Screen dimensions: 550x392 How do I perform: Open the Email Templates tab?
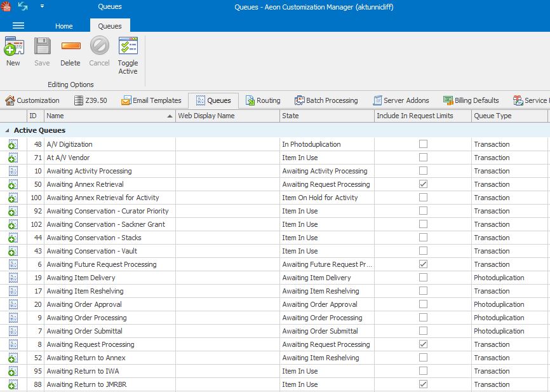point(151,100)
